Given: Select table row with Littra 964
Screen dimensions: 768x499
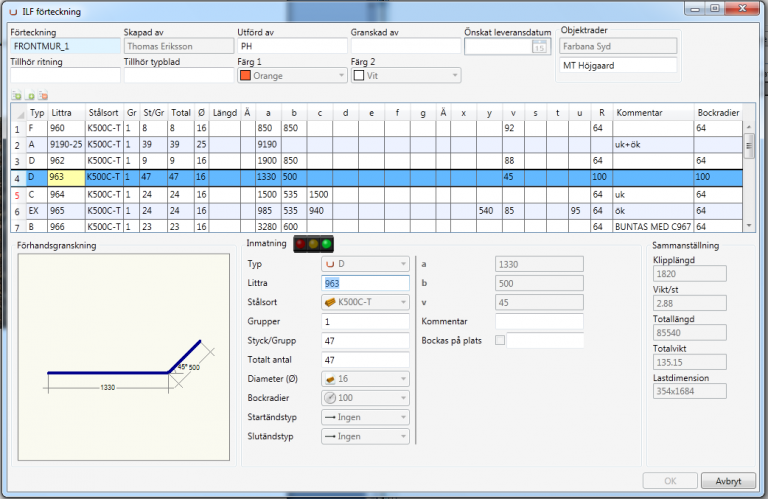Looking at the screenshot, I should coord(66,194).
